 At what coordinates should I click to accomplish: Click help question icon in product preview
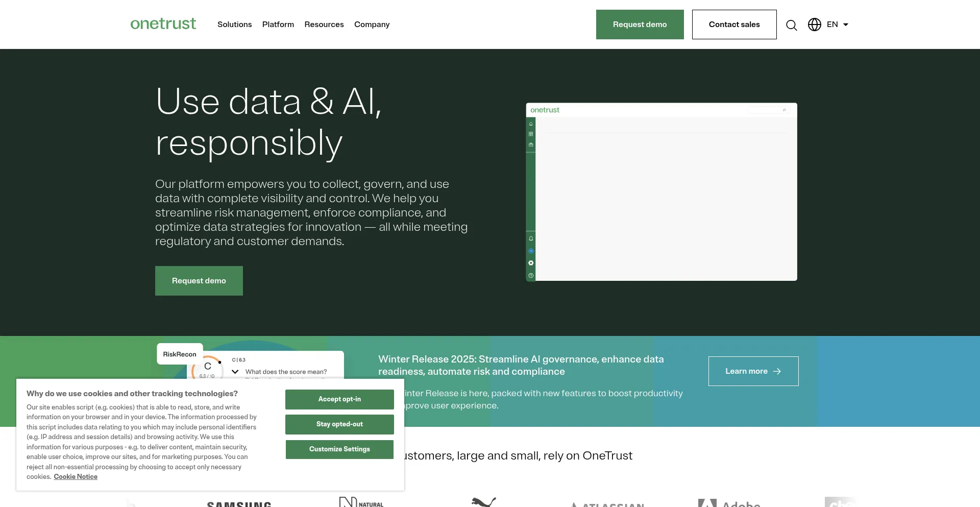click(531, 275)
